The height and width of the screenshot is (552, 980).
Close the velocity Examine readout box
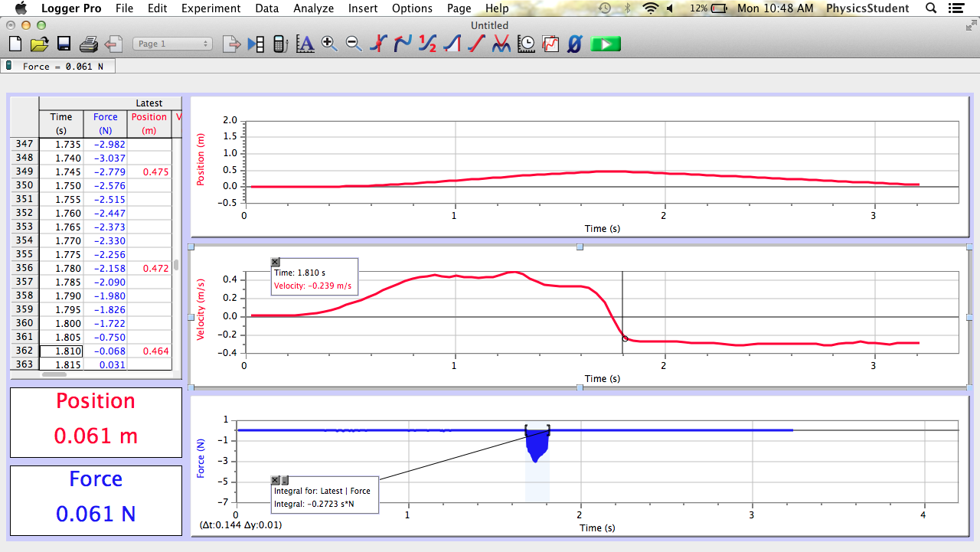(275, 263)
